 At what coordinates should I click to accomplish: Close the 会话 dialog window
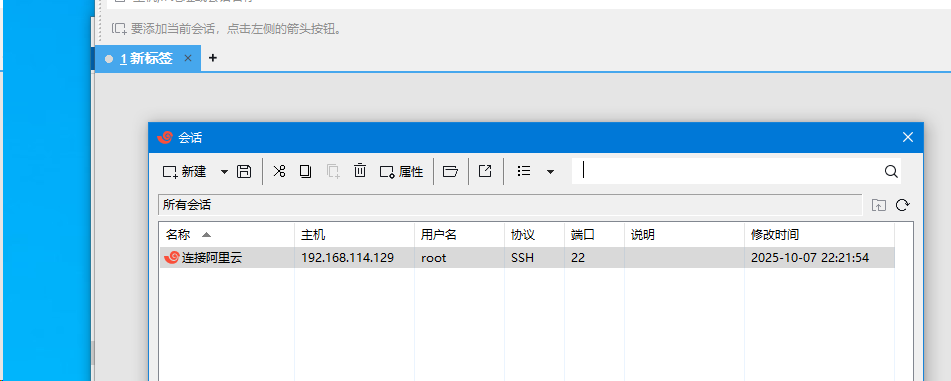tap(907, 138)
